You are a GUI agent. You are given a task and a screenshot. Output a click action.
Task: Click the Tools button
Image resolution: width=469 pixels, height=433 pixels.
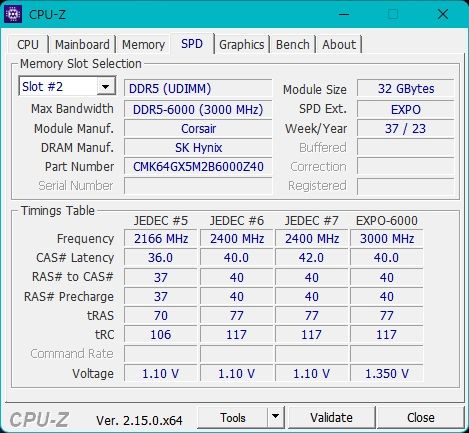(233, 417)
